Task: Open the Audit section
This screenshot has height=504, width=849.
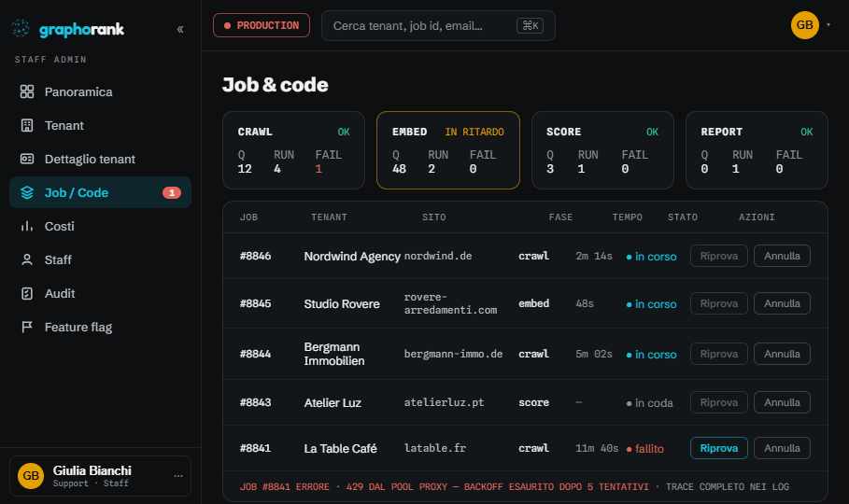Action: tap(100, 293)
